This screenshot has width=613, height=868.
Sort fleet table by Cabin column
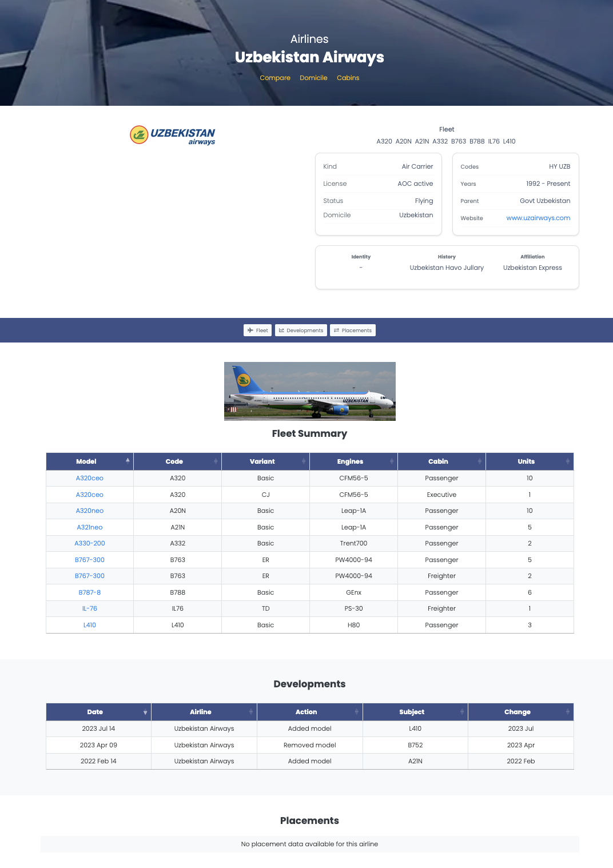click(x=442, y=461)
